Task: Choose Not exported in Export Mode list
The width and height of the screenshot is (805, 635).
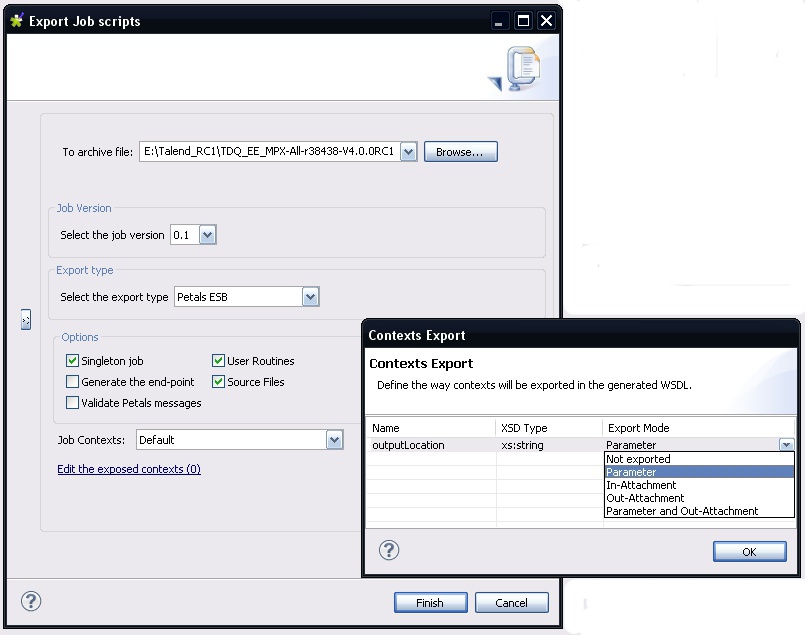Action: (638, 459)
